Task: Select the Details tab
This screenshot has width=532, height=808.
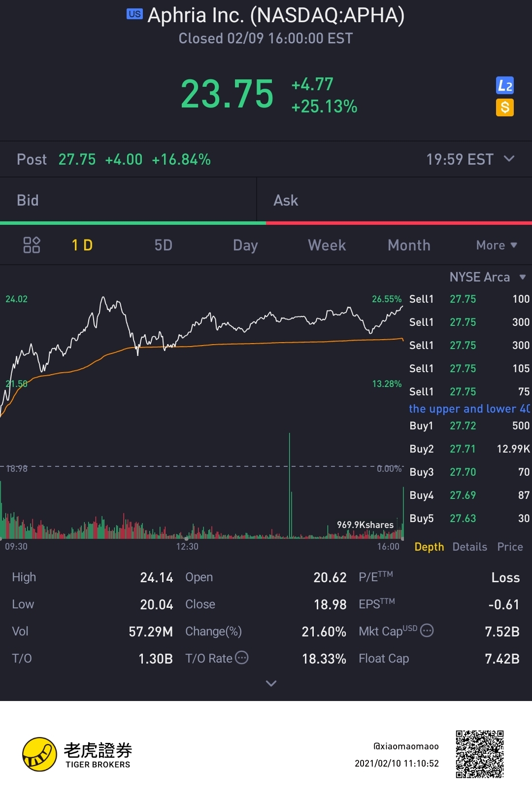Action: [469, 547]
